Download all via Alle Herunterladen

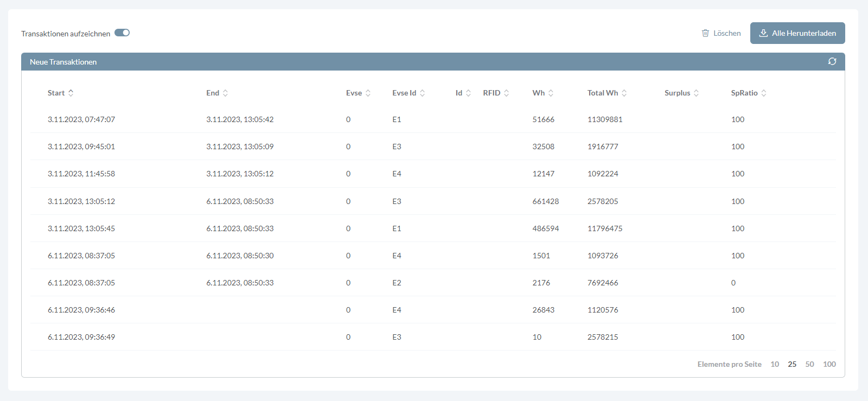pyautogui.click(x=797, y=33)
